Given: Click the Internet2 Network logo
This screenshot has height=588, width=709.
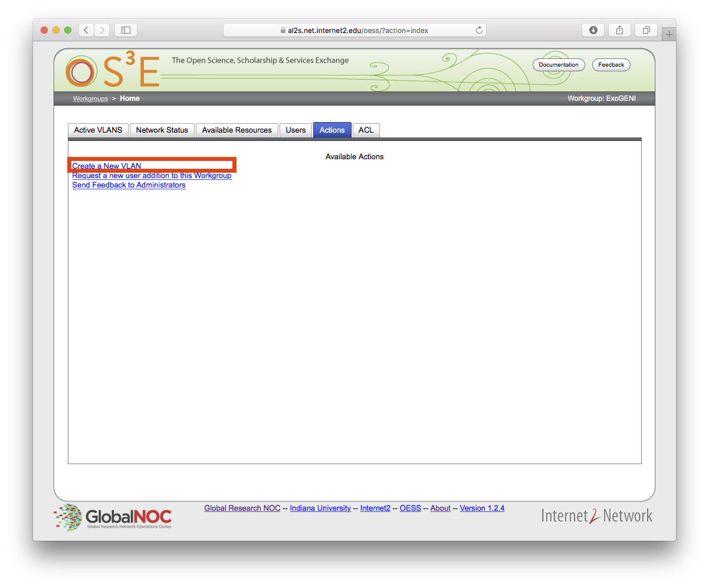Looking at the screenshot, I should pos(596,515).
